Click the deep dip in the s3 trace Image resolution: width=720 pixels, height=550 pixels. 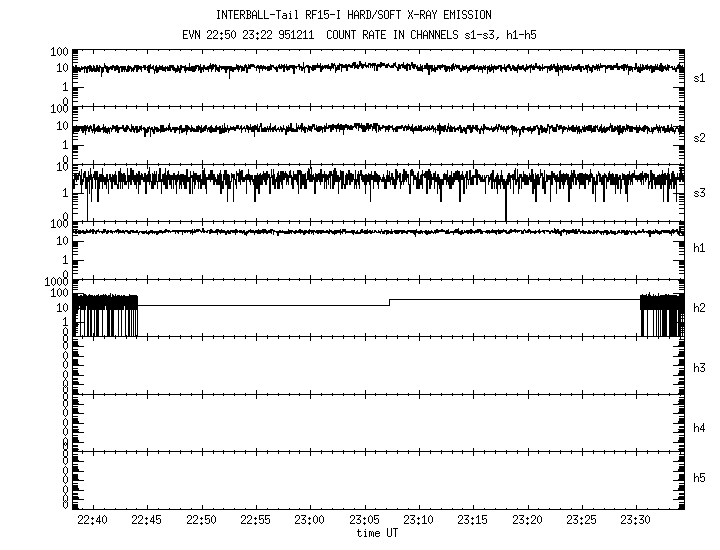coord(506,210)
